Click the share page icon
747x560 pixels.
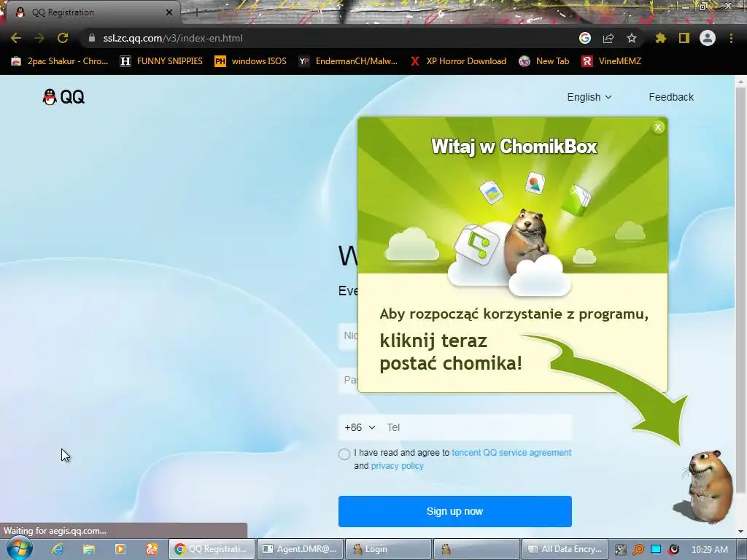click(x=608, y=38)
